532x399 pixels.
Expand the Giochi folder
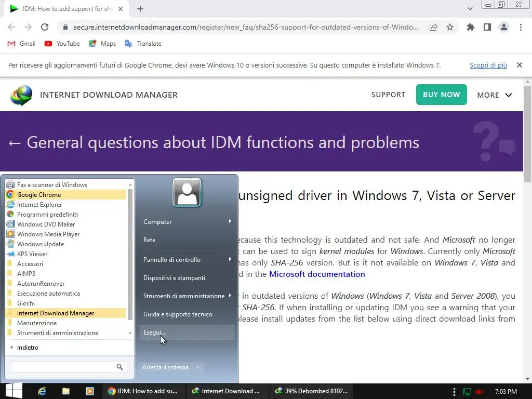[x=66, y=303]
